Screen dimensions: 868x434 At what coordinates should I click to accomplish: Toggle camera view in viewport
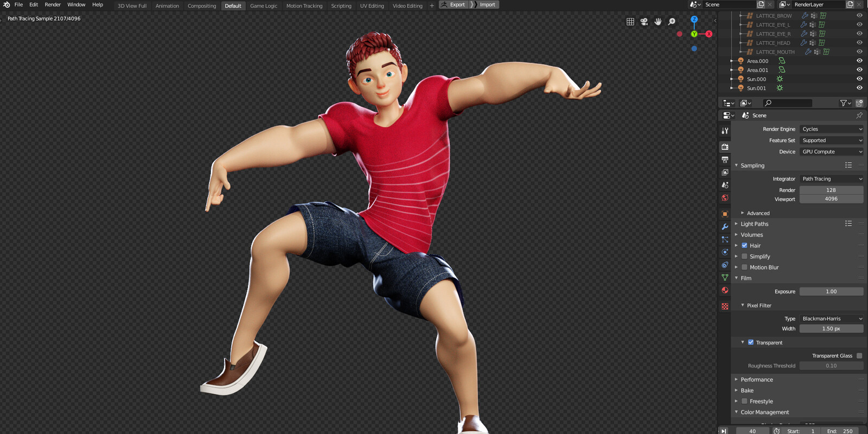[x=644, y=22]
